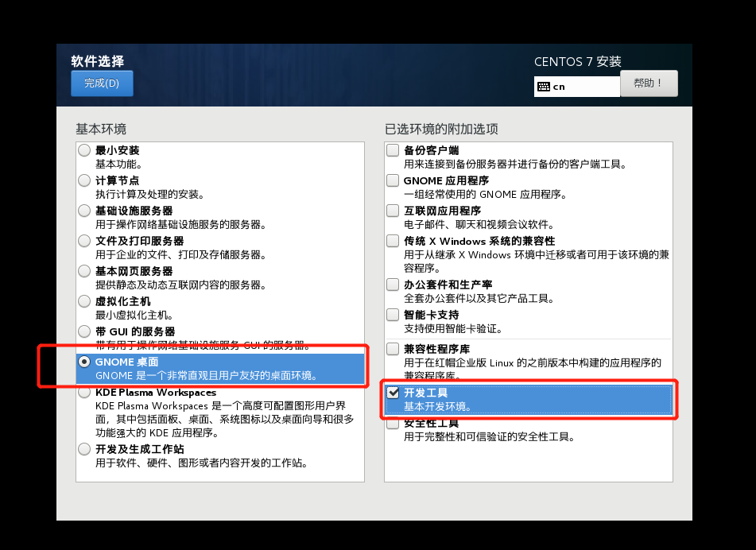756x550 pixels.
Task: Select the 计算节点 radio button
Action: click(84, 180)
